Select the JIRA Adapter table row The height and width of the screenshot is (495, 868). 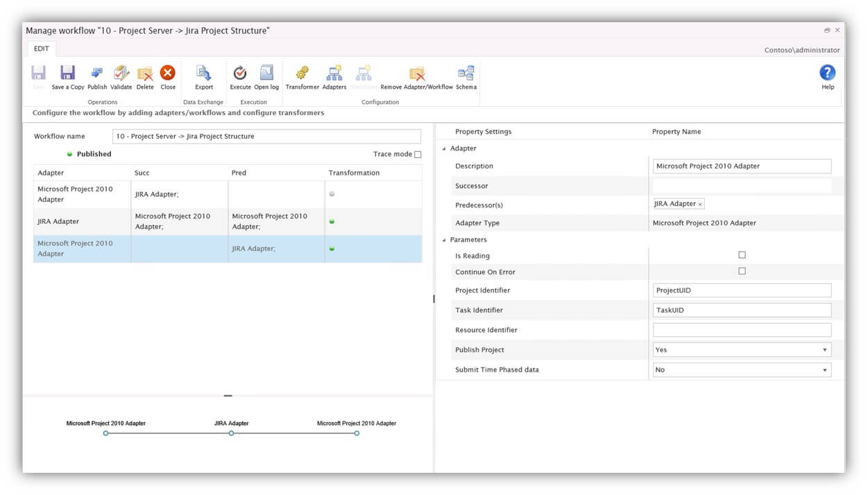pyautogui.click(x=228, y=222)
